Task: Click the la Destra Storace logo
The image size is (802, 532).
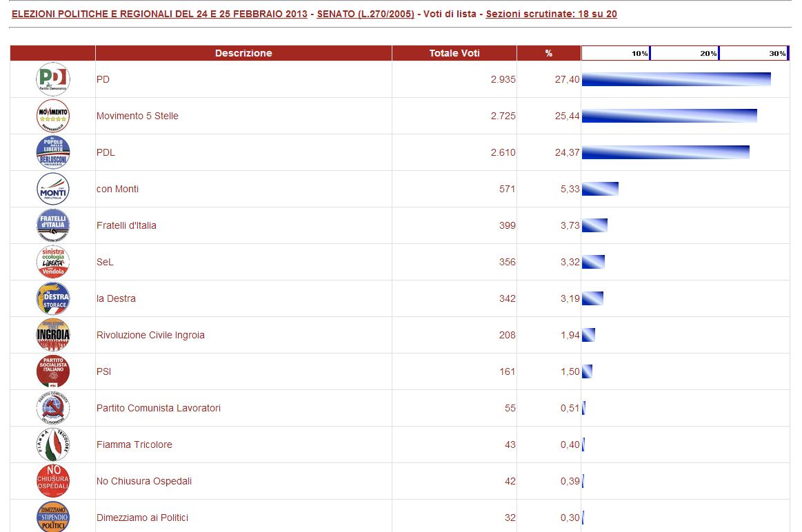Action: click(x=52, y=298)
